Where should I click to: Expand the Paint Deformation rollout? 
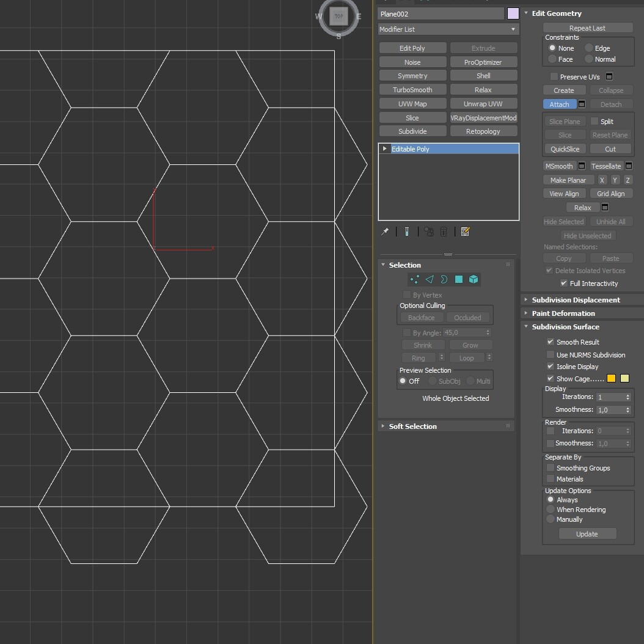coord(563,313)
